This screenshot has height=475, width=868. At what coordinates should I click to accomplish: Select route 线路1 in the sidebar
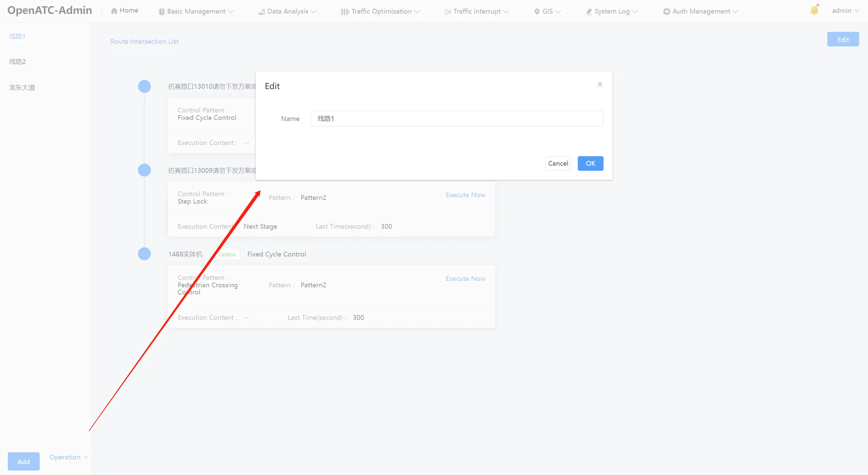pyautogui.click(x=17, y=36)
